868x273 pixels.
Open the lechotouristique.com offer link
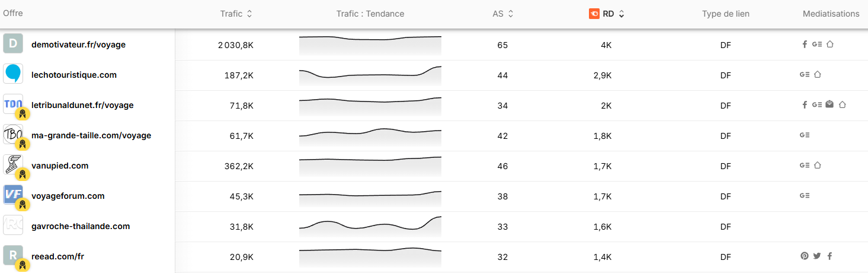[x=74, y=75]
